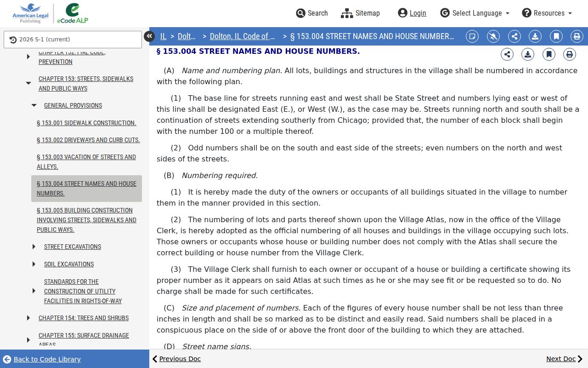Open § 153.005 Building Construction item
The image size is (588, 368).
point(86,220)
